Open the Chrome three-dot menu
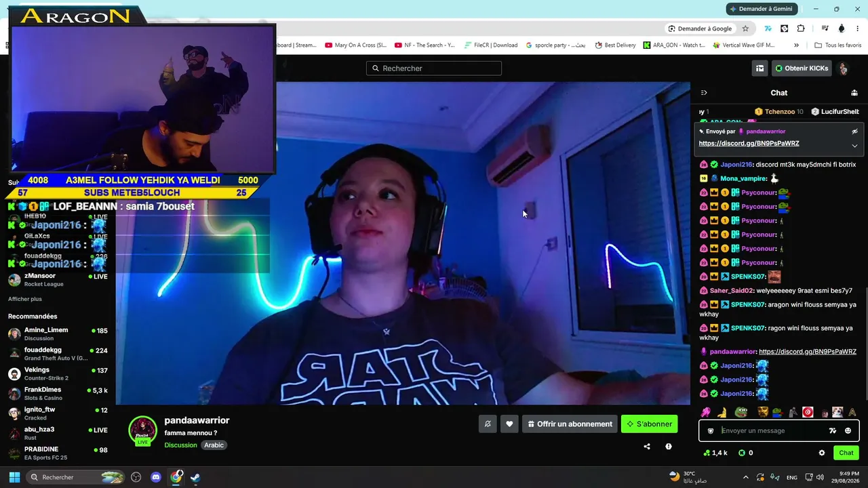The height and width of the screenshot is (488, 868). tap(857, 28)
